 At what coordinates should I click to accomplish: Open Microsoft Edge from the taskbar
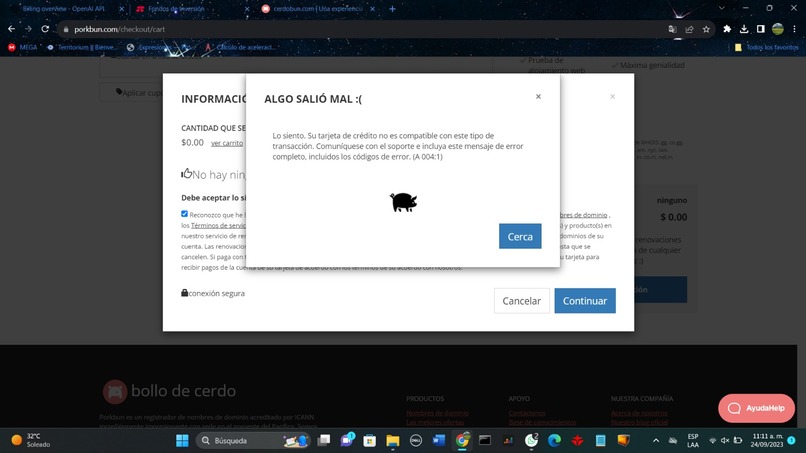coord(554,441)
